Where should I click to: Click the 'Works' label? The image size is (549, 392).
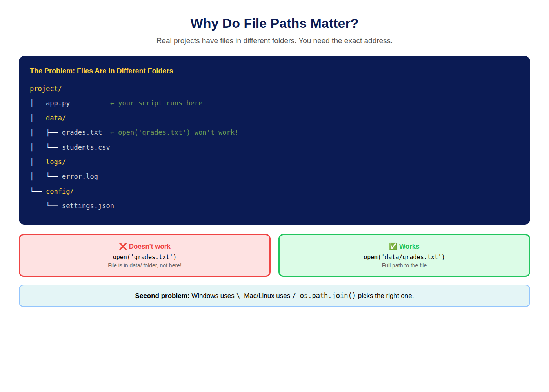[409, 246]
